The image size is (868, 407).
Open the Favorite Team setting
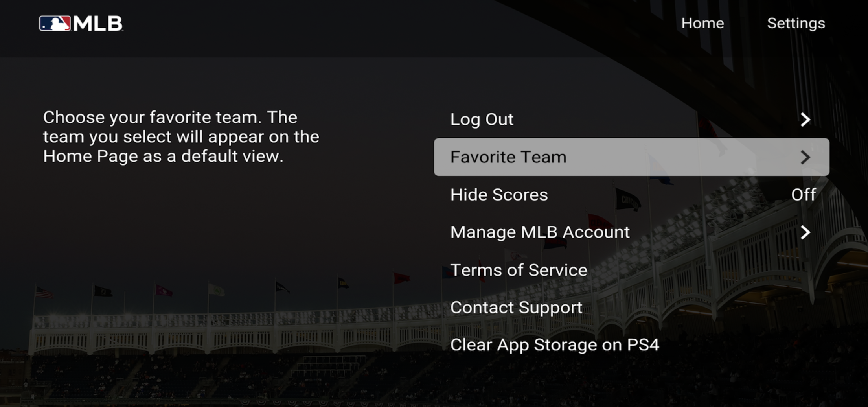tap(508, 157)
